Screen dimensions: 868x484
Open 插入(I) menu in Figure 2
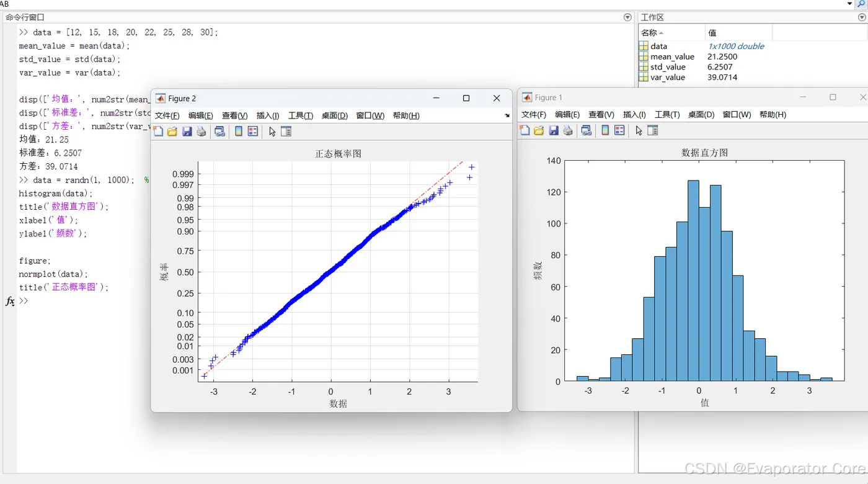click(x=268, y=116)
